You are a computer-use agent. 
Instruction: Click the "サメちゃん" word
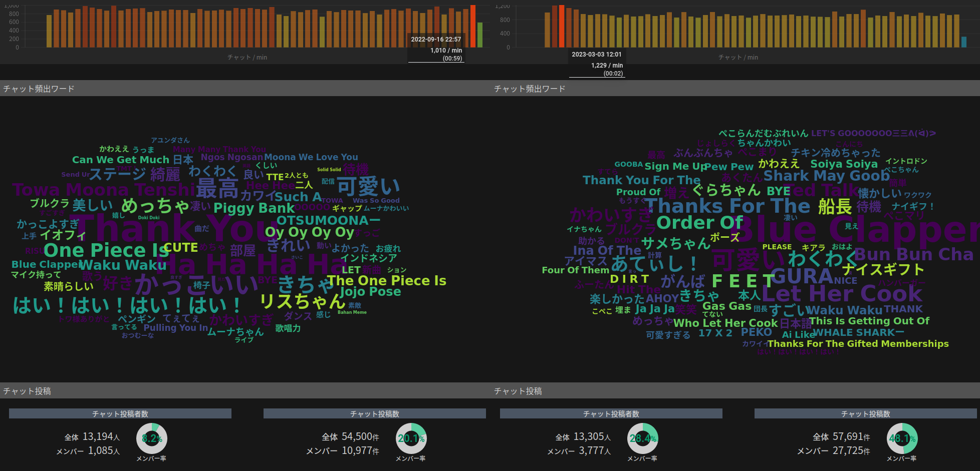(x=676, y=243)
